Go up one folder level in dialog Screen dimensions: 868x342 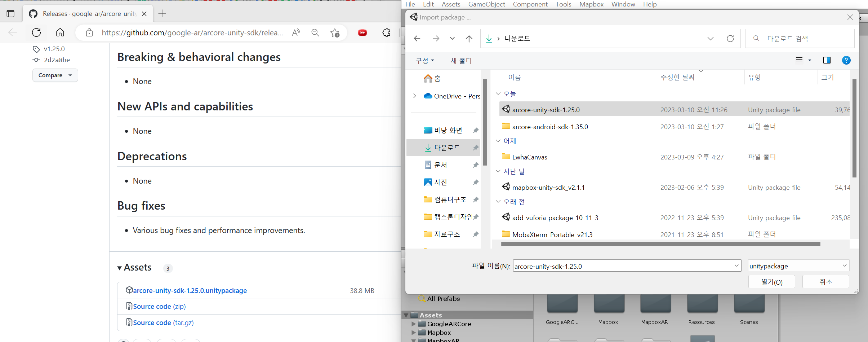tap(469, 38)
